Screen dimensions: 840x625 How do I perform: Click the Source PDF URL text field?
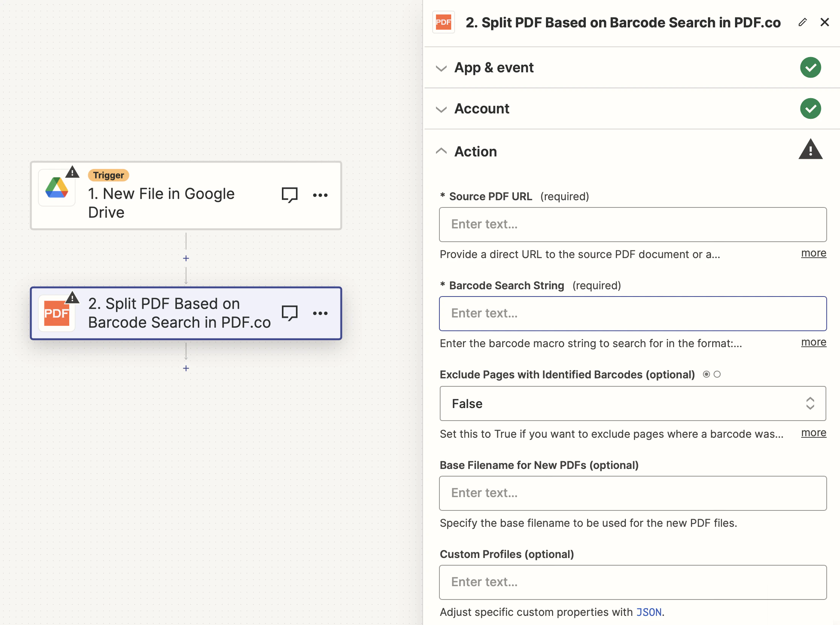coord(633,225)
